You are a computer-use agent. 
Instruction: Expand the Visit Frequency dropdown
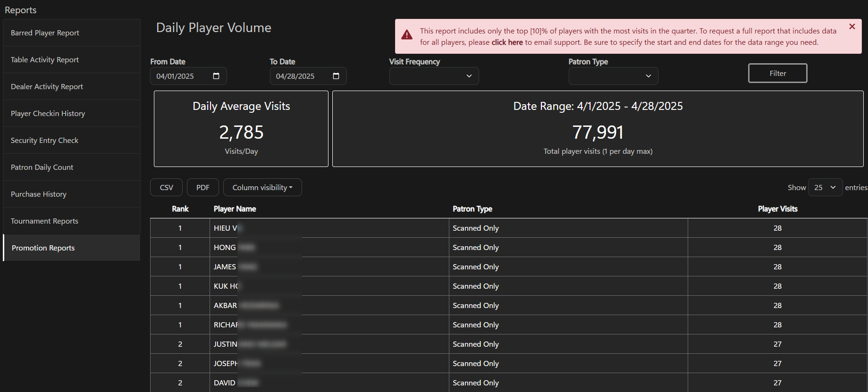tap(434, 76)
